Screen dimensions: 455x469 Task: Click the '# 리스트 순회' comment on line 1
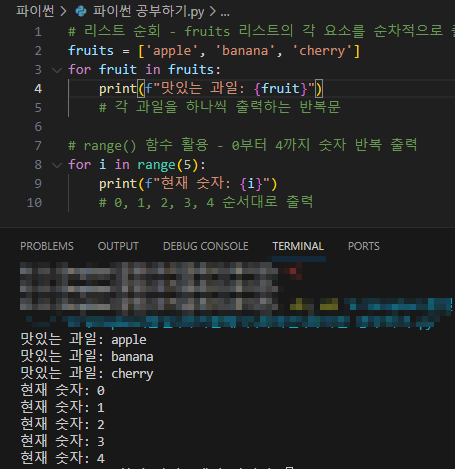[261, 31]
